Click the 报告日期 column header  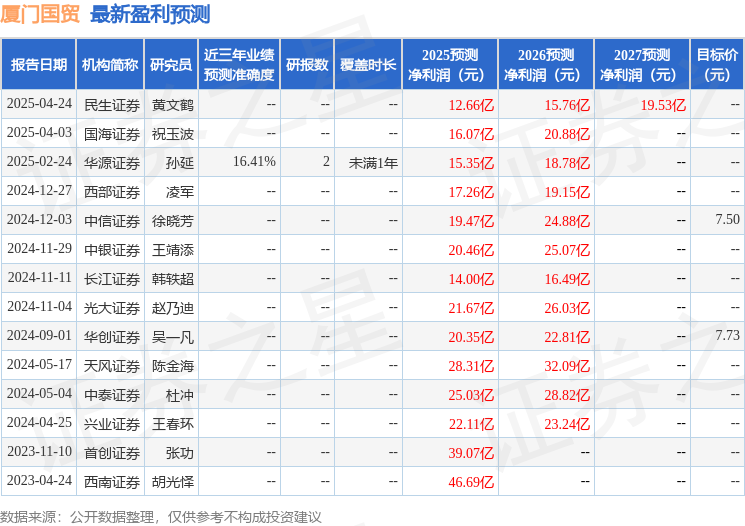coord(38,65)
